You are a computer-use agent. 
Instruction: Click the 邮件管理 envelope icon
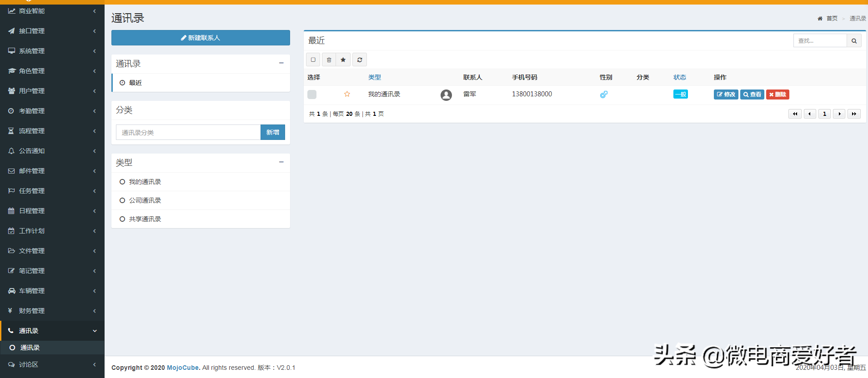point(11,171)
